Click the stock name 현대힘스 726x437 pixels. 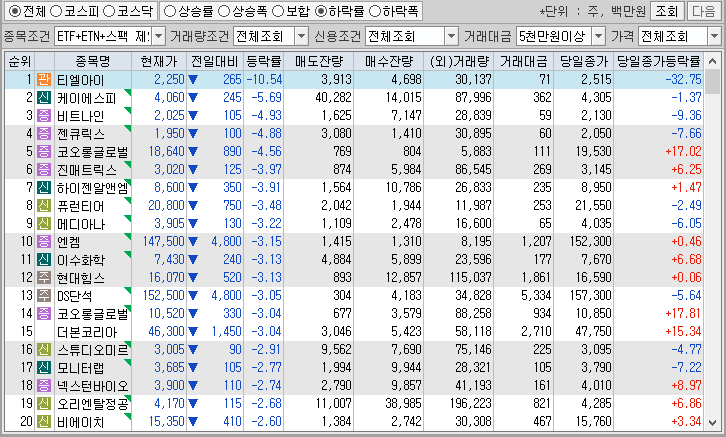(x=81, y=278)
